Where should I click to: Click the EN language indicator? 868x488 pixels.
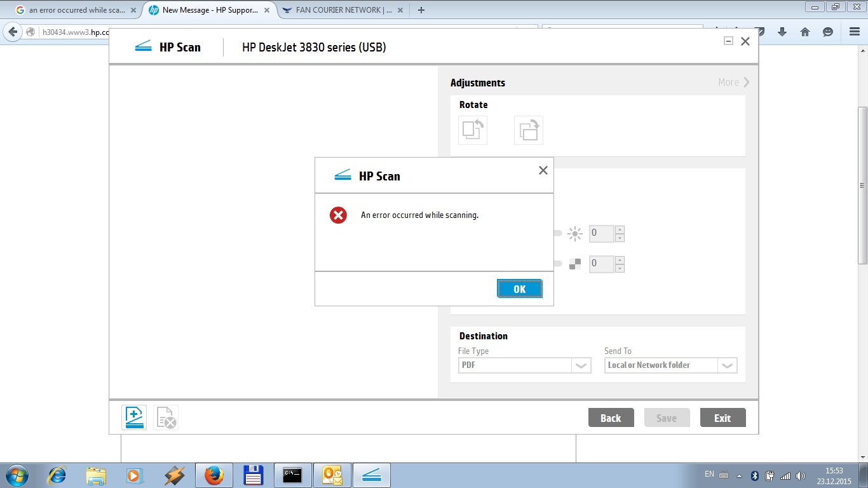[x=709, y=474]
